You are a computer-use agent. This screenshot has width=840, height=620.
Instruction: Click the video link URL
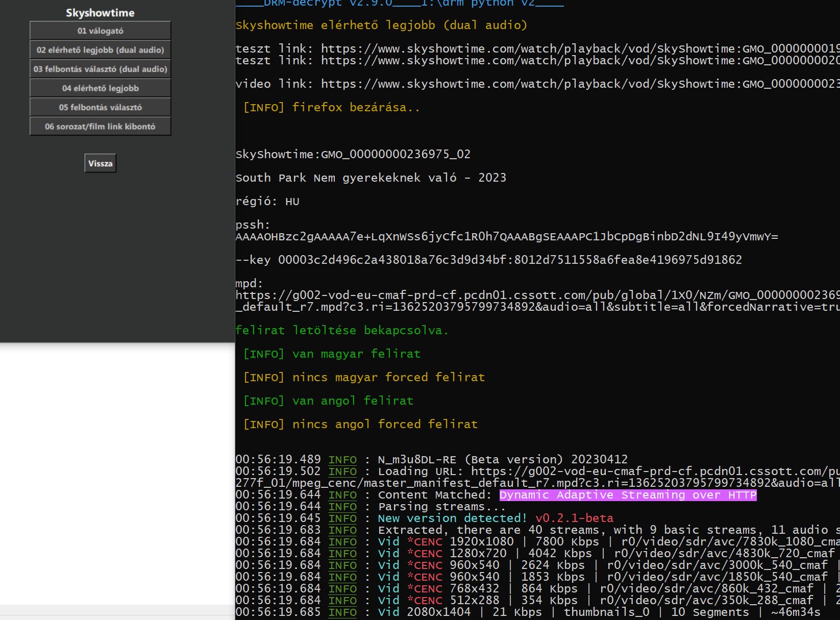click(x=580, y=84)
